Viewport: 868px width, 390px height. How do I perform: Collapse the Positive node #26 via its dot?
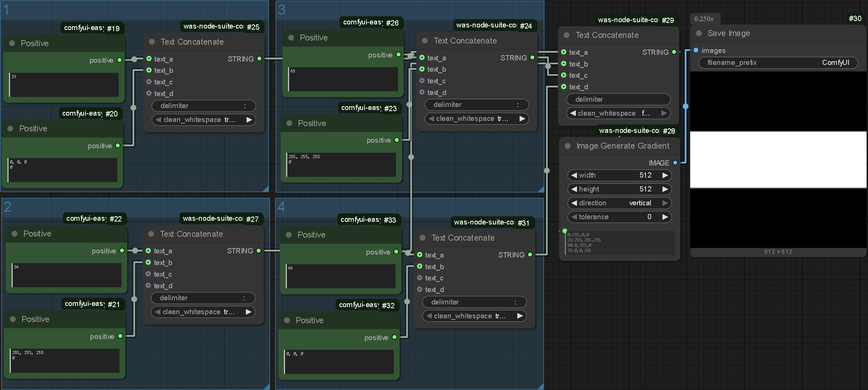291,38
